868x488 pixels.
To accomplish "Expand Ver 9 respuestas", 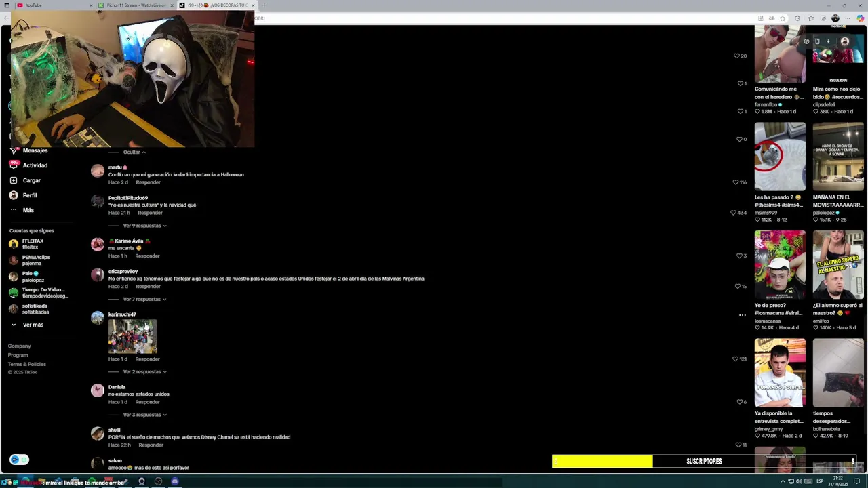I will click(x=144, y=226).
